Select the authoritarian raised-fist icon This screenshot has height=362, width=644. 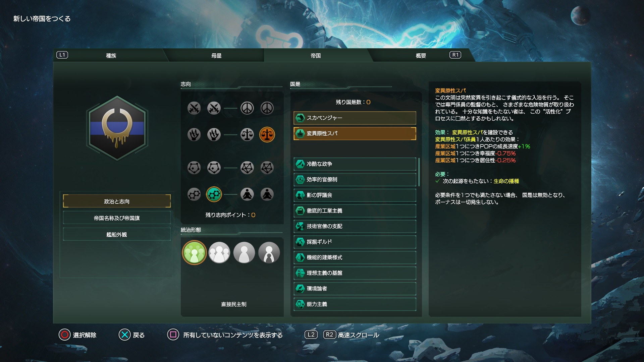pyautogui.click(x=214, y=135)
